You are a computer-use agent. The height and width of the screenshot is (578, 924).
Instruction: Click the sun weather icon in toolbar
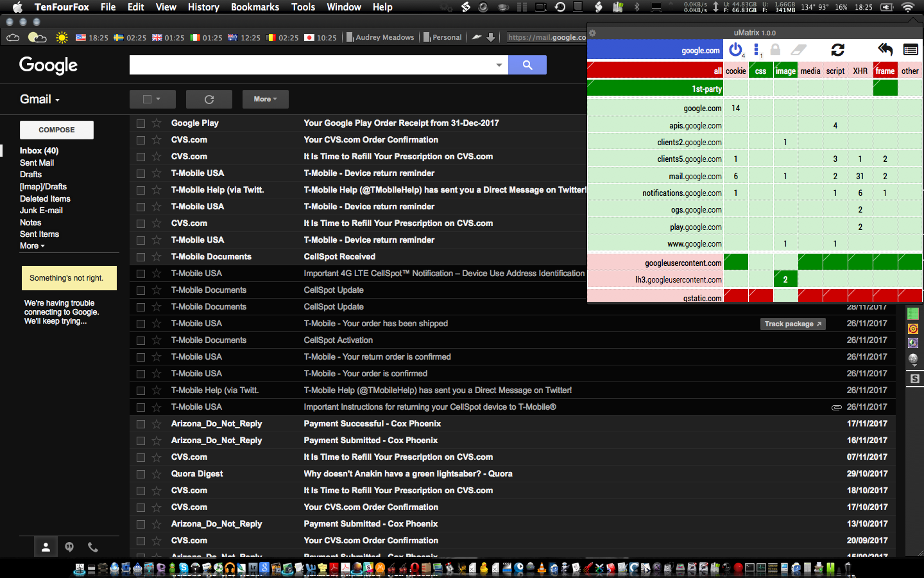pyautogui.click(x=62, y=38)
